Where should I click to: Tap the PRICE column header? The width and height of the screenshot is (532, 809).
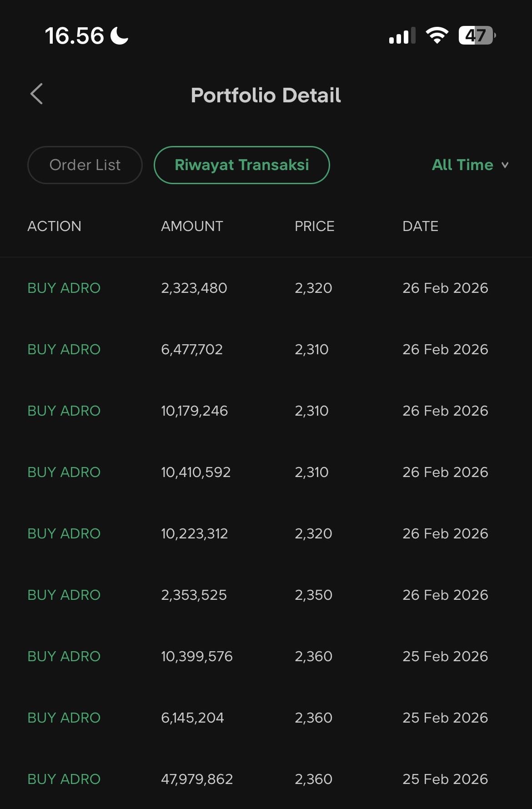point(314,226)
